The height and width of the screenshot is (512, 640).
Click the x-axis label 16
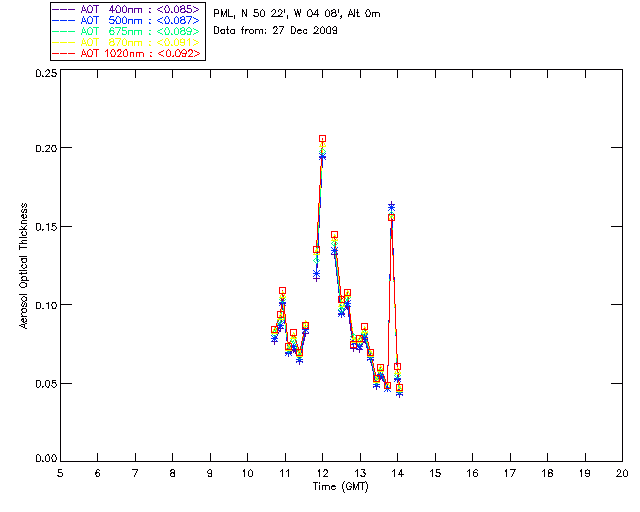[x=473, y=473]
